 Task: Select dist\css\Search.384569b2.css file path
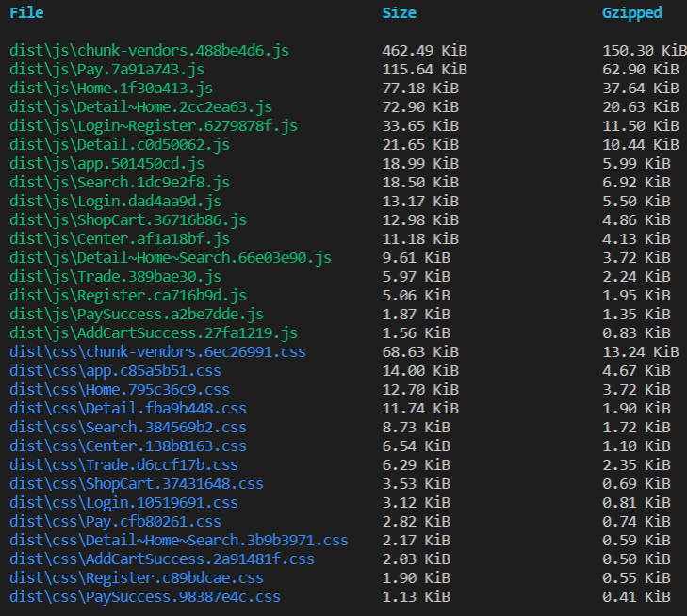tap(128, 427)
